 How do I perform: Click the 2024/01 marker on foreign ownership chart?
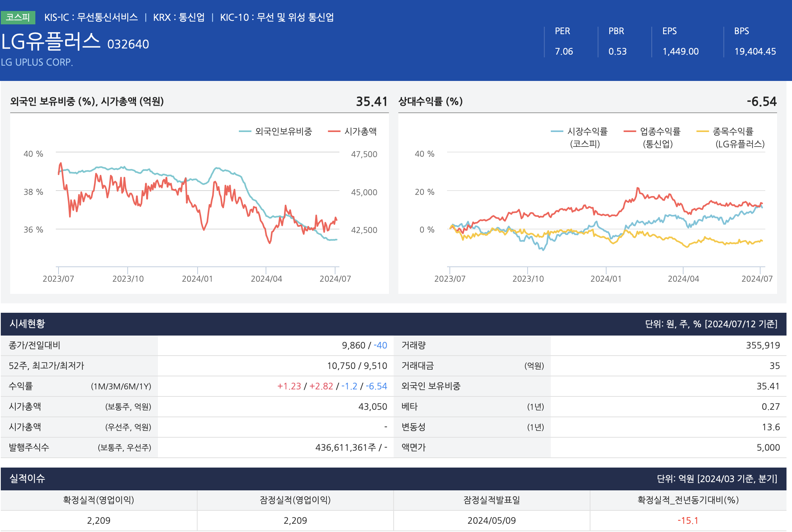tap(197, 279)
